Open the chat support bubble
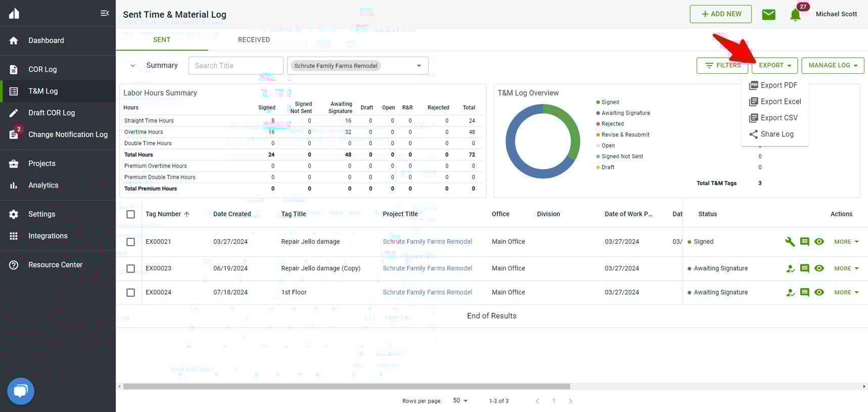 click(x=21, y=391)
